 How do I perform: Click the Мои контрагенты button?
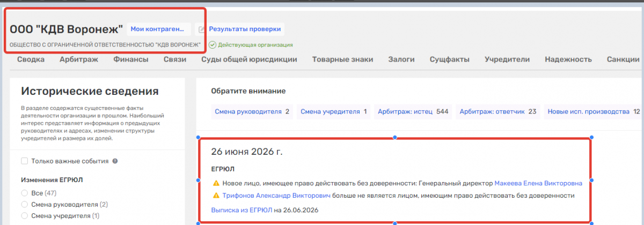(159, 29)
